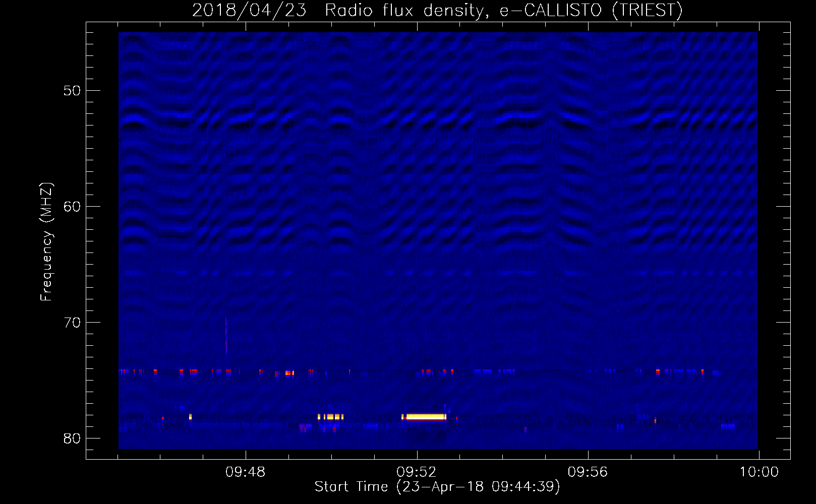Click the 80 frequency tick label

click(72, 438)
